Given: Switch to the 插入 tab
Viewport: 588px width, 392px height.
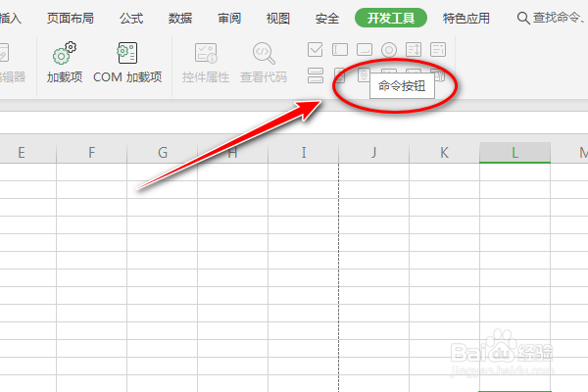Looking at the screenshot, I should coord(11,18).
